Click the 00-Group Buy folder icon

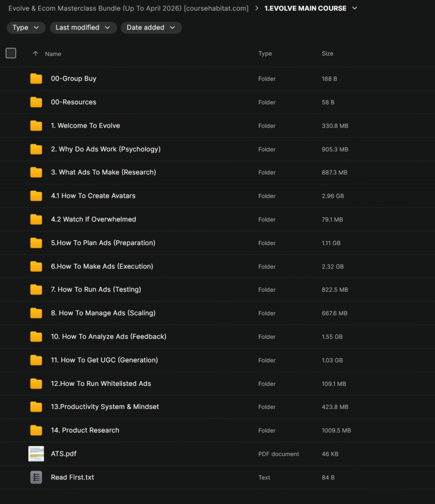coord(36,79)
